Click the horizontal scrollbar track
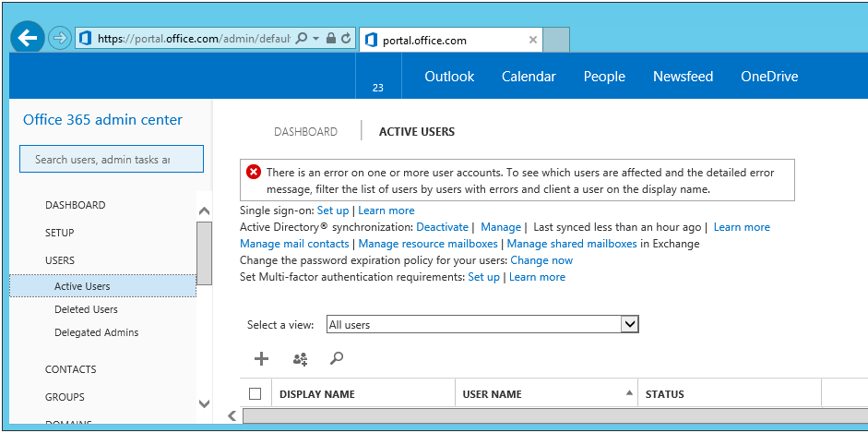 [x=553, y=415]
